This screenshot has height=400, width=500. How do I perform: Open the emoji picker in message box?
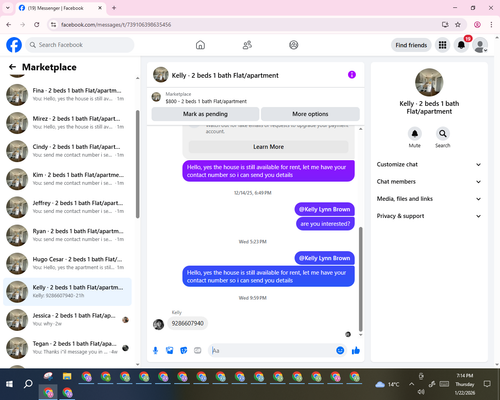(x=340, y=350)
